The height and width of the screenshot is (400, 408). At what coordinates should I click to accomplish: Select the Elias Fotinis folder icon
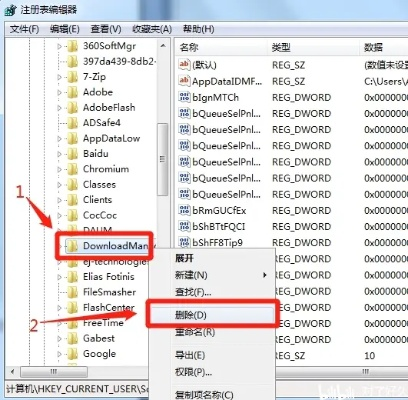tap(72, 277)
